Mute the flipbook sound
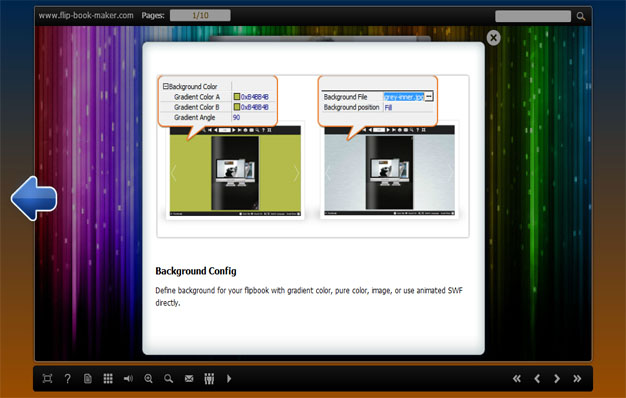 128,378
